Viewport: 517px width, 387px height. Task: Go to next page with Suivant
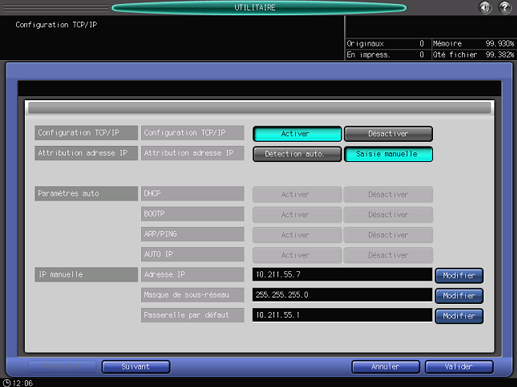point(136,367)
